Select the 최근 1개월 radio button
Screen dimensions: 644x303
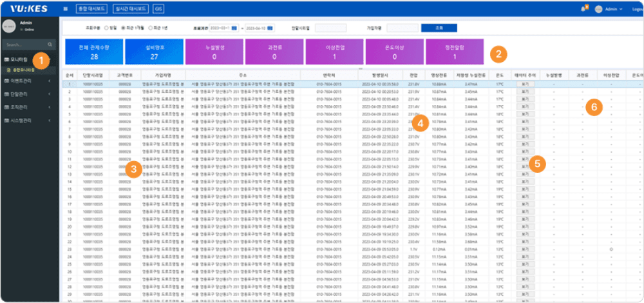[x=123, y=28]
